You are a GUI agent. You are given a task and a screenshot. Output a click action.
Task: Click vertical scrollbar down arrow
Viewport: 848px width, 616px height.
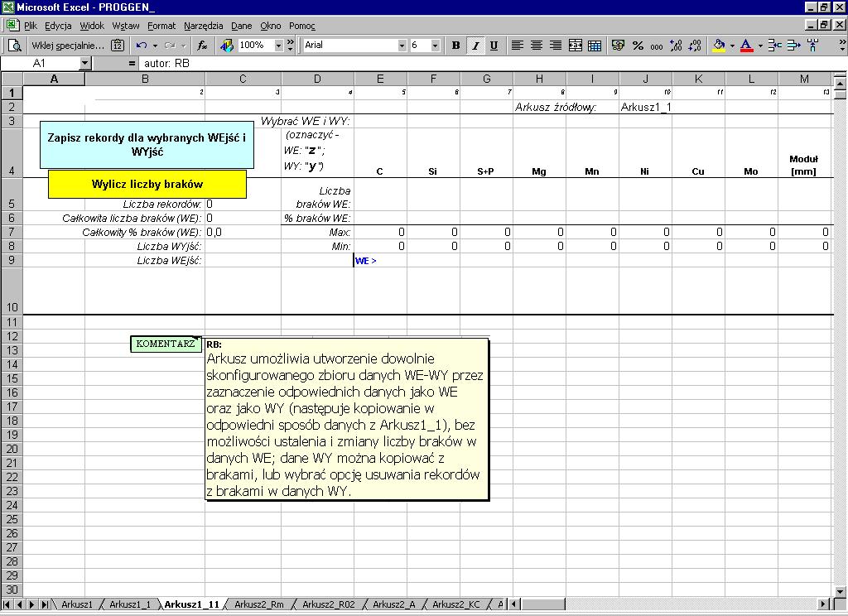(840, 592)
